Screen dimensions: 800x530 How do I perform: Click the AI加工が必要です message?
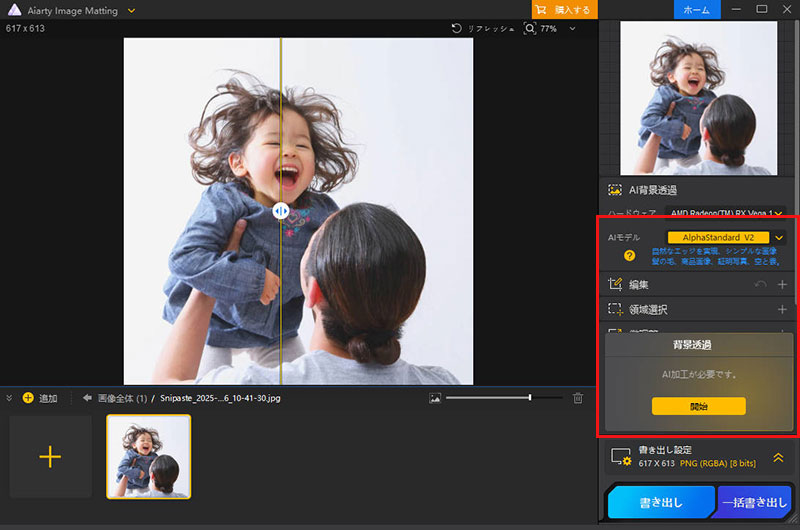(699, 374)
